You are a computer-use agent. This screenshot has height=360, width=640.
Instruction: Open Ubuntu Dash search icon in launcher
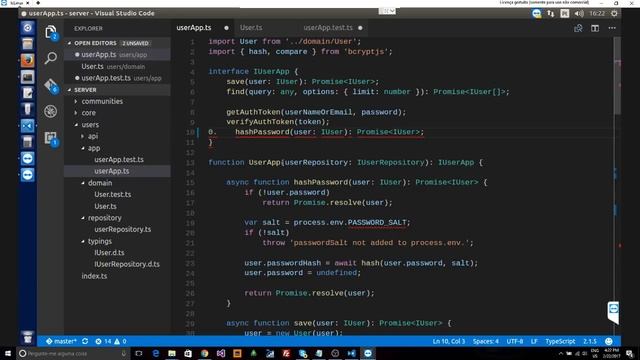[x=27, y=28]
